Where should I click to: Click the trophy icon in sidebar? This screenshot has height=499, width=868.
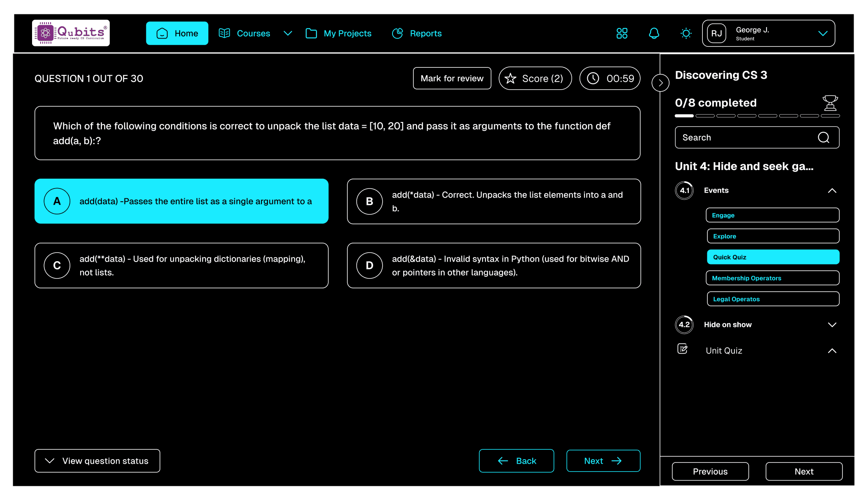830,103
